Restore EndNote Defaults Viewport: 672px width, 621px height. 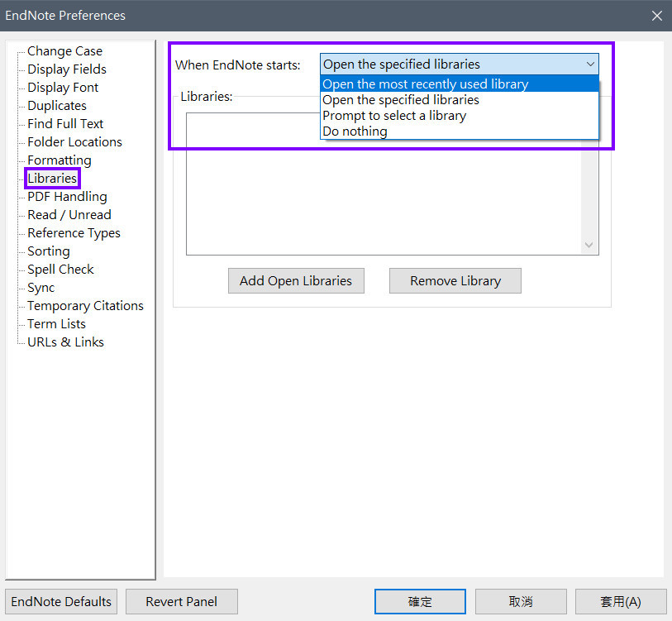61,602
